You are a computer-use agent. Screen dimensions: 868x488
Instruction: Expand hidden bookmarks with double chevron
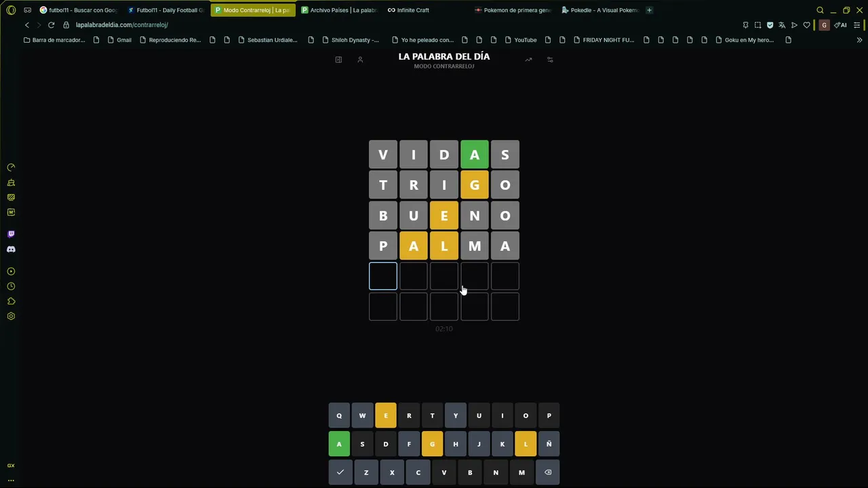[859, 40]
